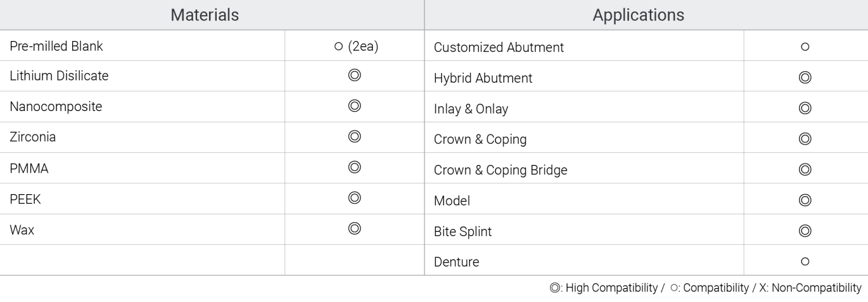This screenshot has width=868, height=302.
Task: Click the Hybrid Abutment double-circle icon
Action: 805,78
